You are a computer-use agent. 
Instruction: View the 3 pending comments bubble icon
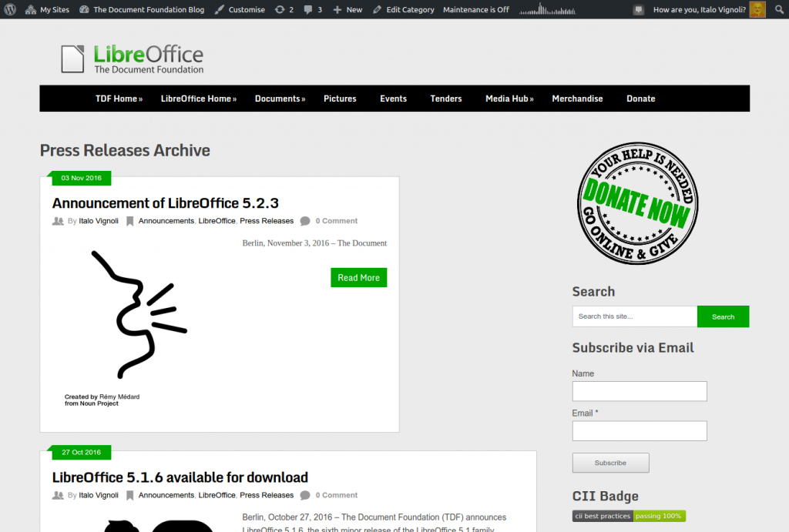point(306,9)
